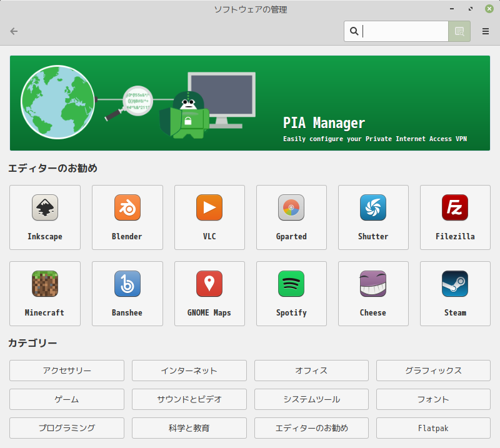Browse the グラフィックス category
This screenshot has width=500, height=448.
coord(433,371)
